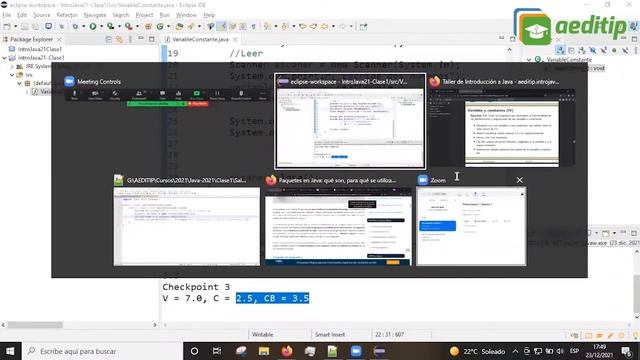The width and height of the screenshot is (640, 360).
Task: Open the File menu
Action: tap(7, 15)
